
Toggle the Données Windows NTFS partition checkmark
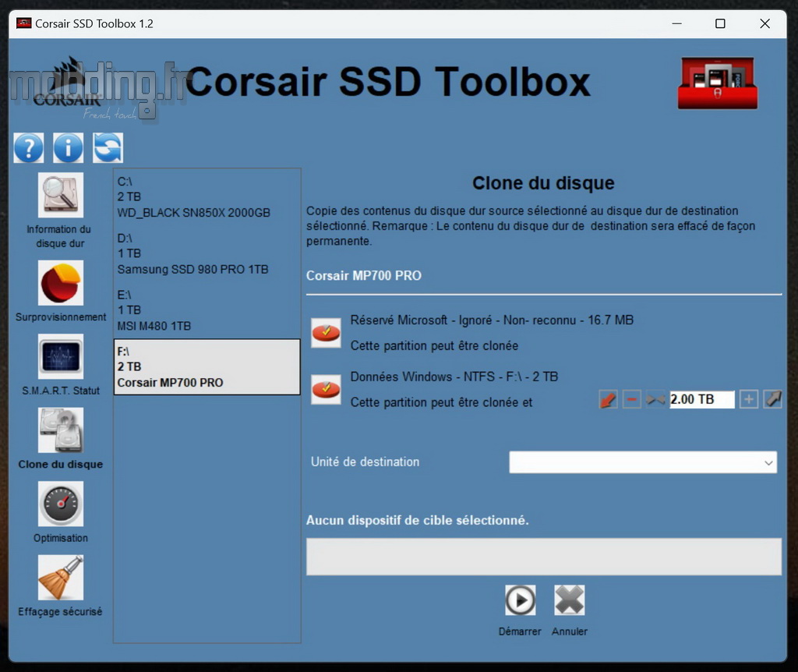click(327, 390)
